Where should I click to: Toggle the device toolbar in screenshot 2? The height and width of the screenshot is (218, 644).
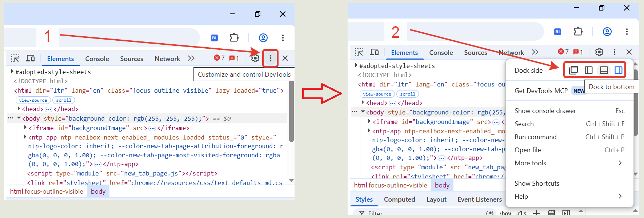(374, 52)
